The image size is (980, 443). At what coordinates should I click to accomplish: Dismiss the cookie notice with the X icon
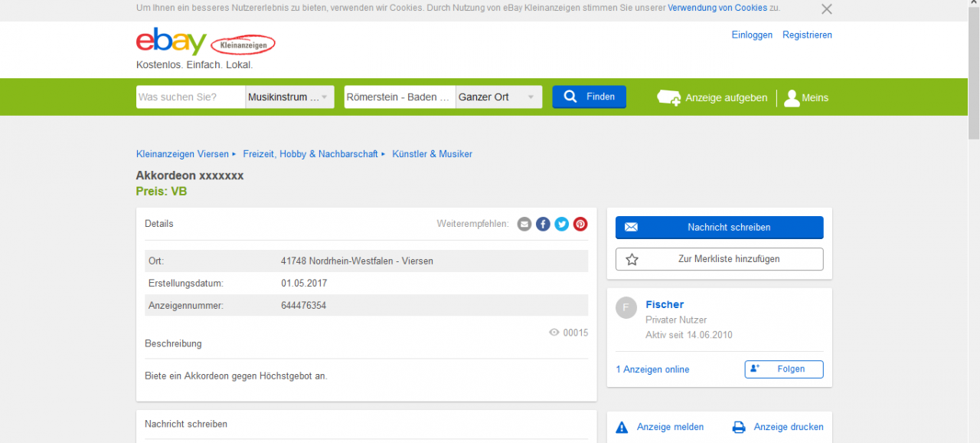(826, 9)
